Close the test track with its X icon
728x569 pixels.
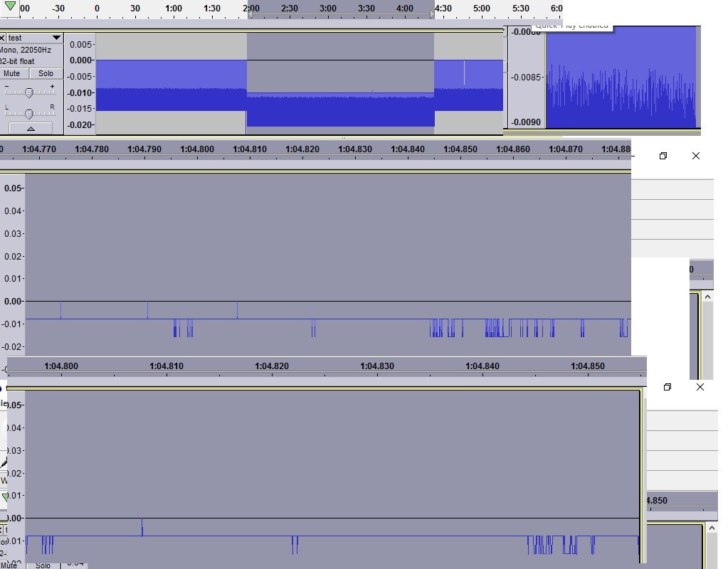(2, 38)
